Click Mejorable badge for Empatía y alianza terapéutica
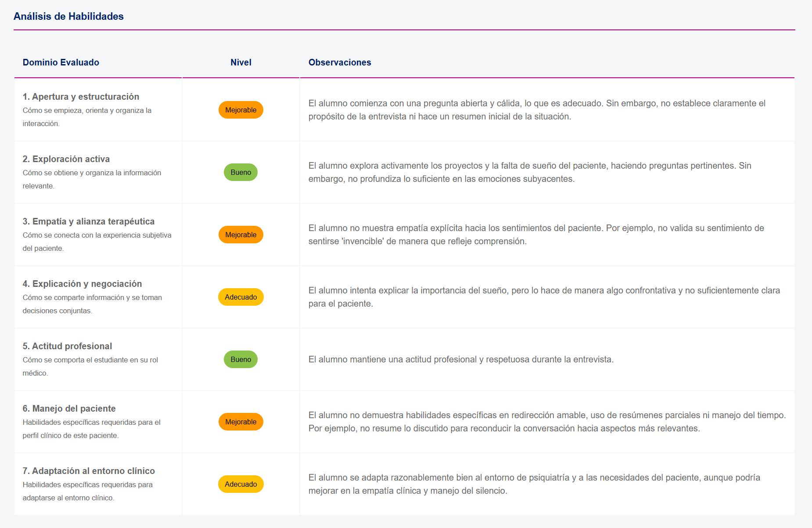The height and width of the screenshot is (528, 812). click(x=241, y=235)
